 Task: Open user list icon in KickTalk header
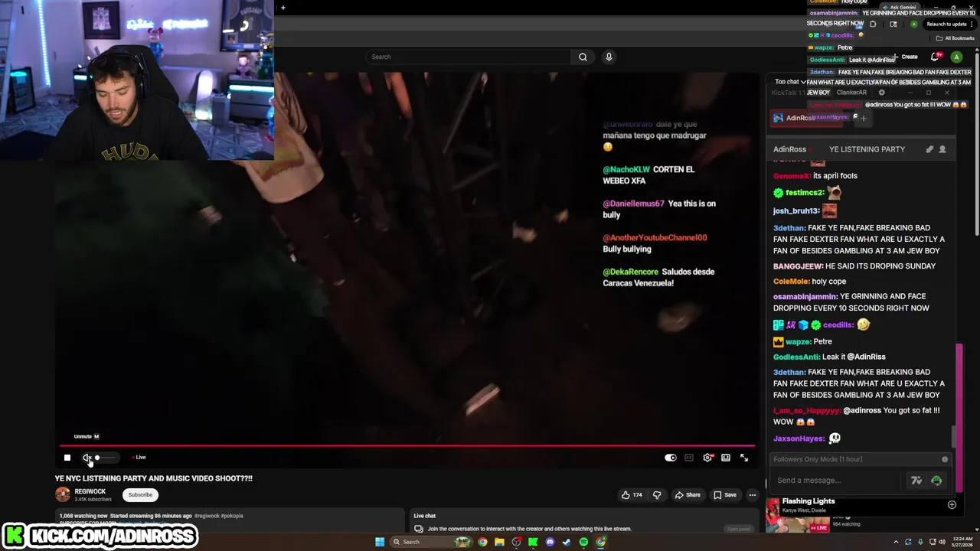(x=942, y=149)
